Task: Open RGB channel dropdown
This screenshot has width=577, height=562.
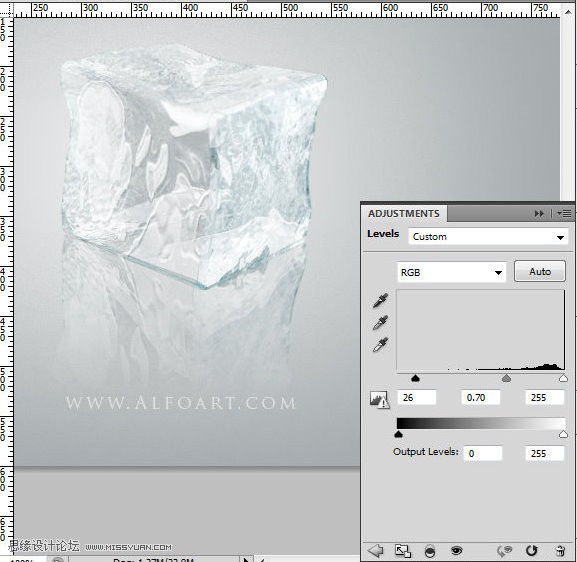Action: tap(452, 272)
